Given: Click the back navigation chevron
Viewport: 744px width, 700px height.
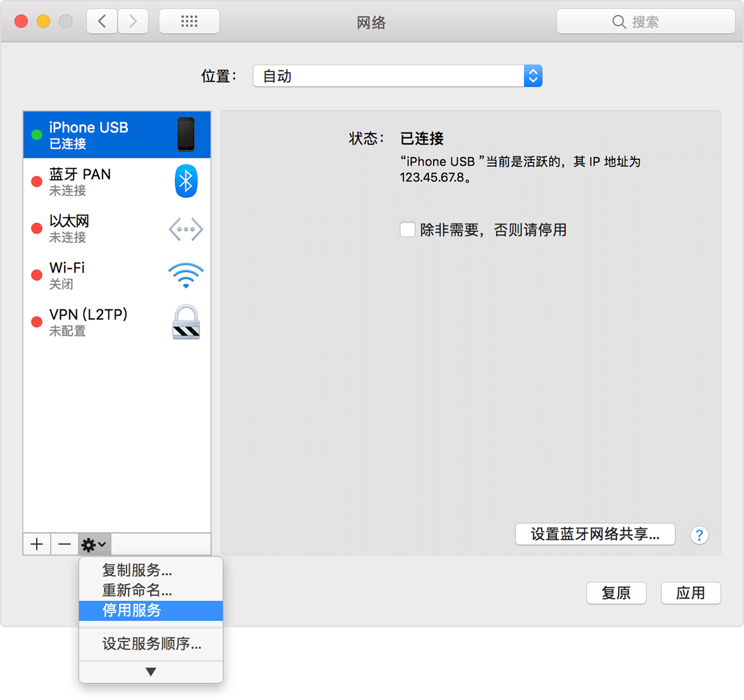Looking at the screenshot, I should coord(102,21).
